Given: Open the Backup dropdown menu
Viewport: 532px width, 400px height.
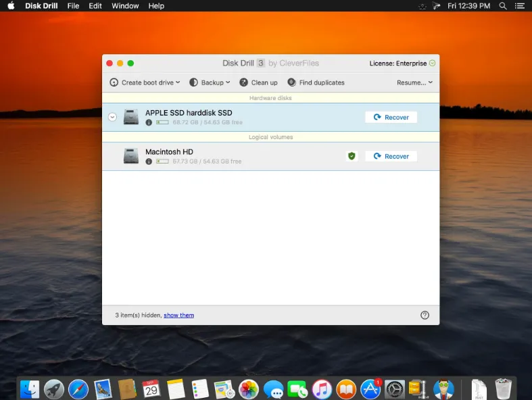Looking at the screenshot, I should point(210,82).
